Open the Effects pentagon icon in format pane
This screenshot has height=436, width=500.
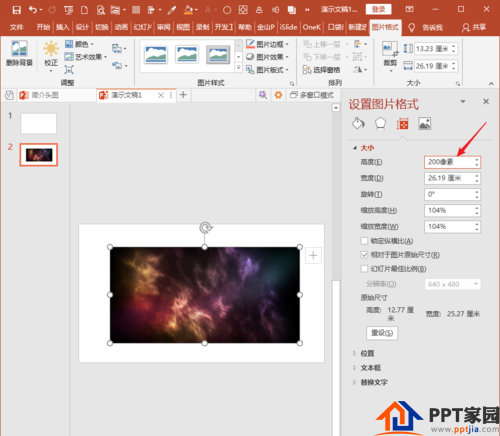click(380, 124)
